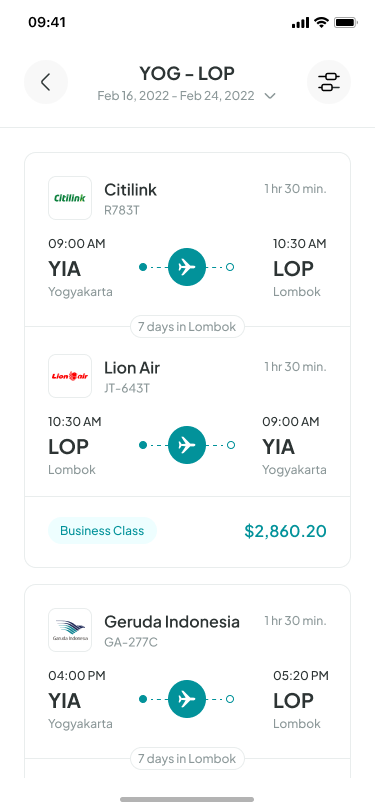
Task: Click the Geruda Indonesia logo
Action: point(70,630)
